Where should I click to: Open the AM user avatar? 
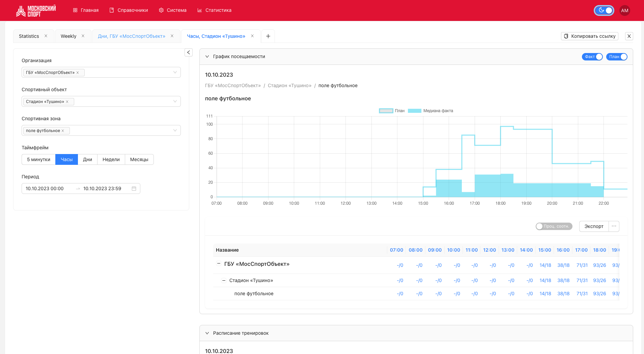point(624,10)
